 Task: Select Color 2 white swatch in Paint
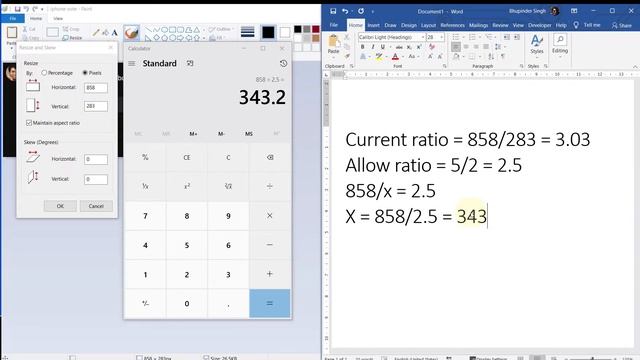point(285,32)
